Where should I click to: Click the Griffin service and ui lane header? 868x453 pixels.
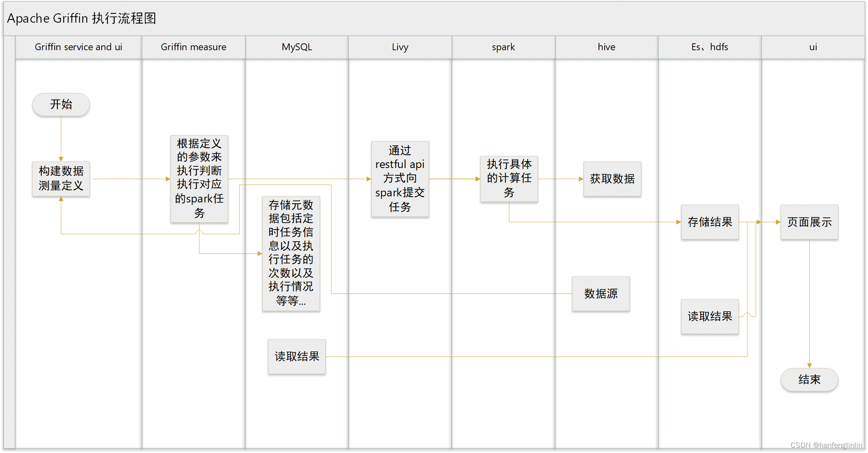79,47
